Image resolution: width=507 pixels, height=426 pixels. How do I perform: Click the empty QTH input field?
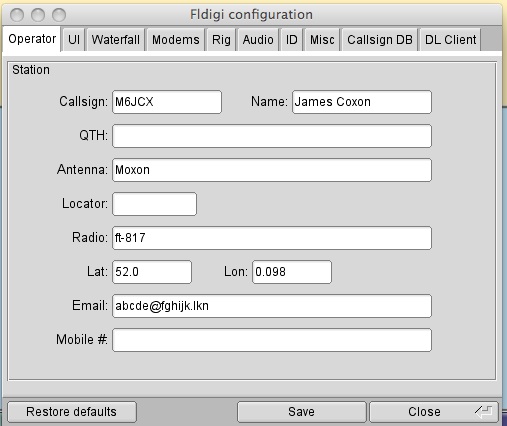click(272, 136)
